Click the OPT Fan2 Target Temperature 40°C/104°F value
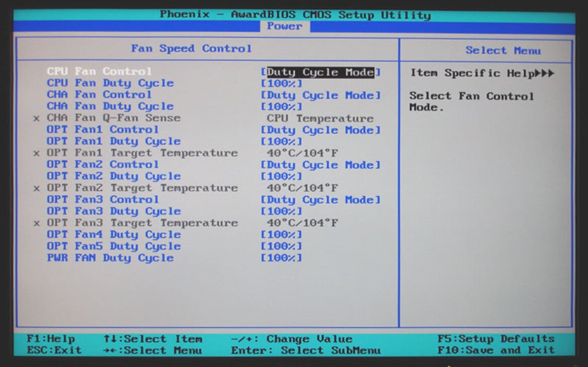 pos(302,188)
